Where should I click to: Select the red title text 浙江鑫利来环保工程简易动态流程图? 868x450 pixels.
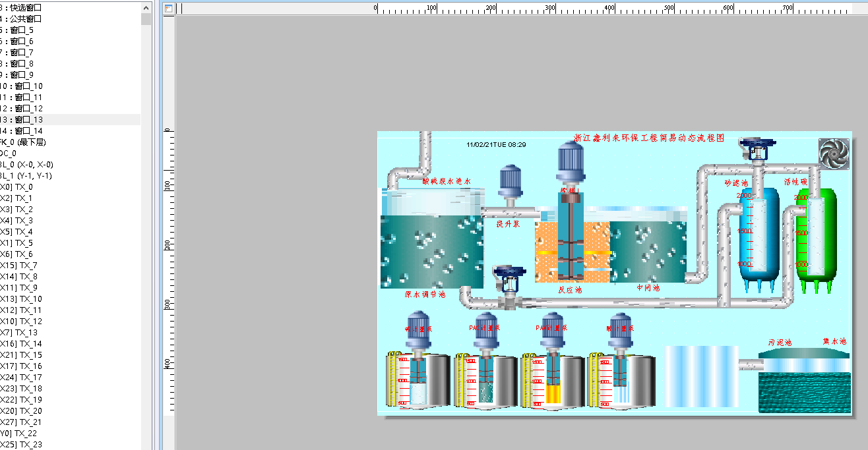tap(649, 138)
